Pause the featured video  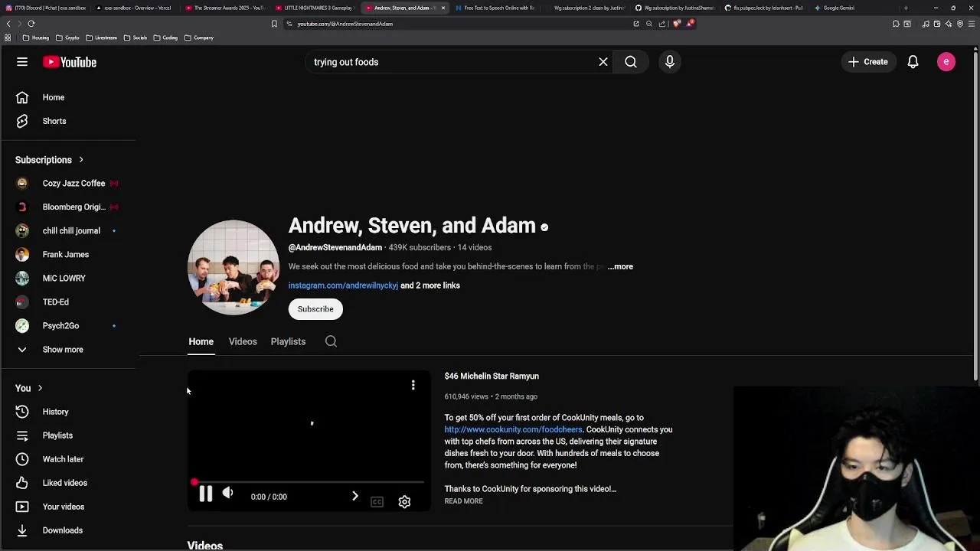click(x=205, y=494)
